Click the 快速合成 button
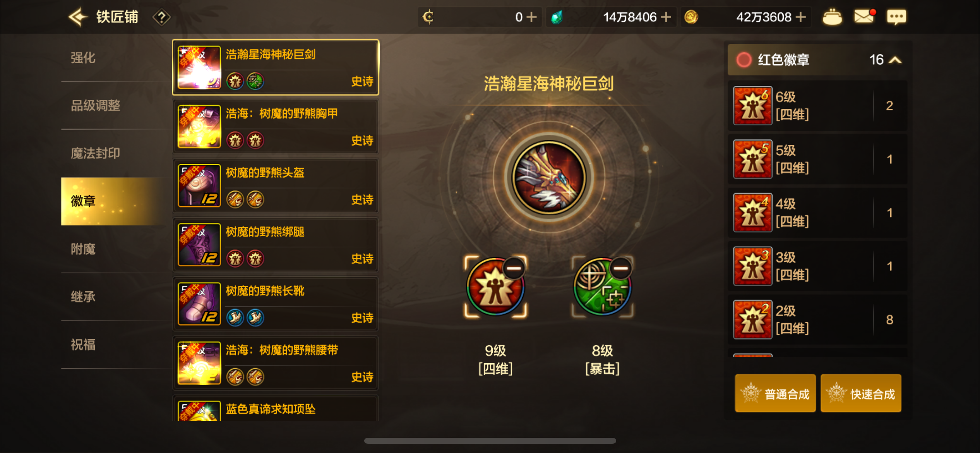Viewport: 980px width, 453px height. coord(861,393)
